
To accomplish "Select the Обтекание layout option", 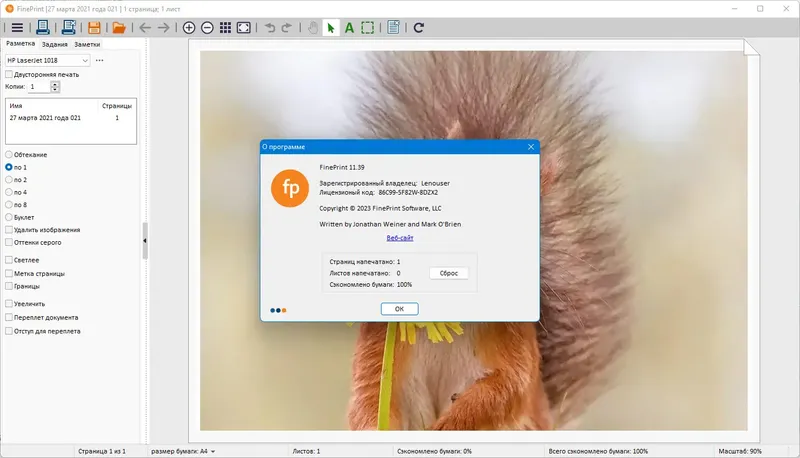I will 9,155.
